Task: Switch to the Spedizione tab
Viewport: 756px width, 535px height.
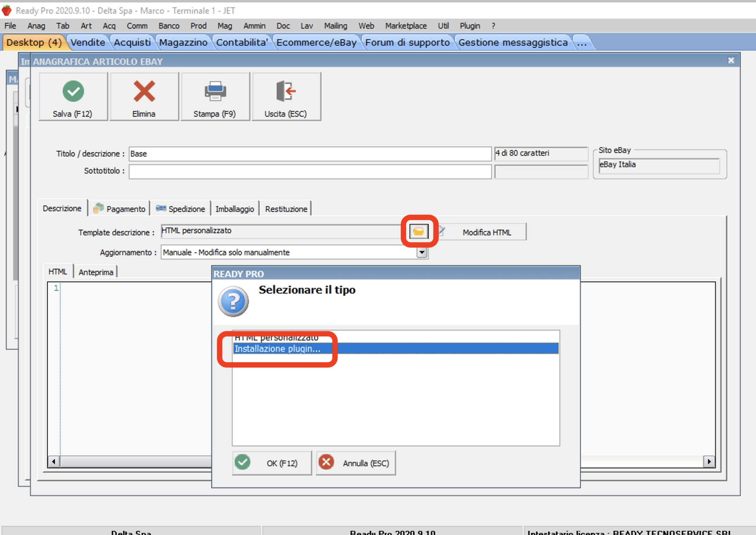Action: (x=181, y=209)
